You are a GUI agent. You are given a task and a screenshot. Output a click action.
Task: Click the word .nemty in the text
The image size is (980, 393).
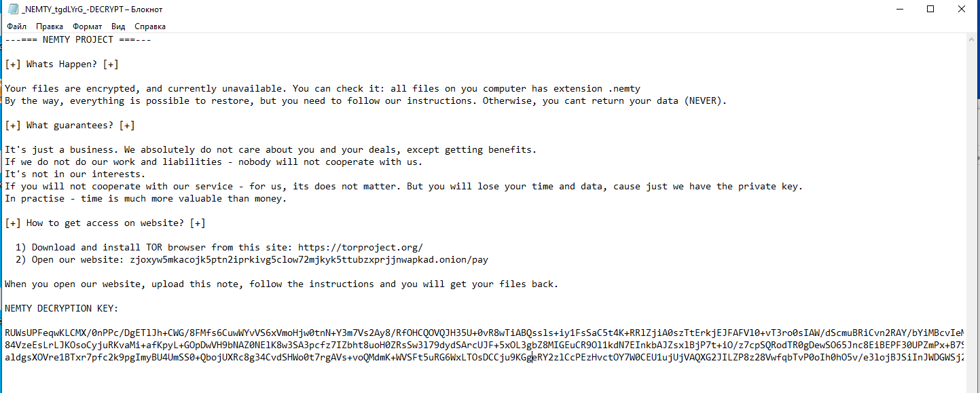pos(623,88)
